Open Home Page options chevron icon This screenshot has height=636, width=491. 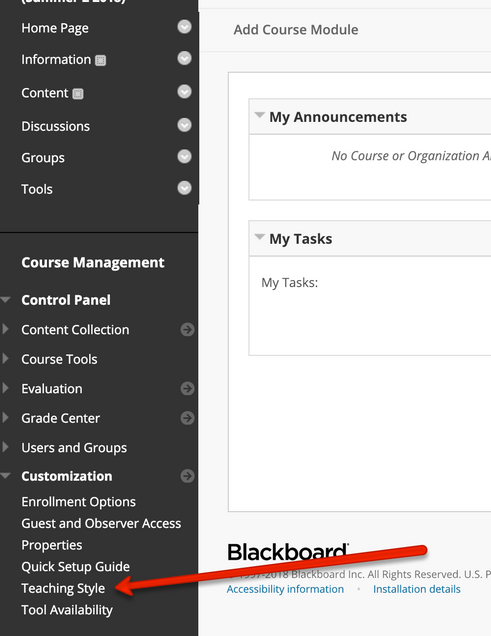[184, 27]
